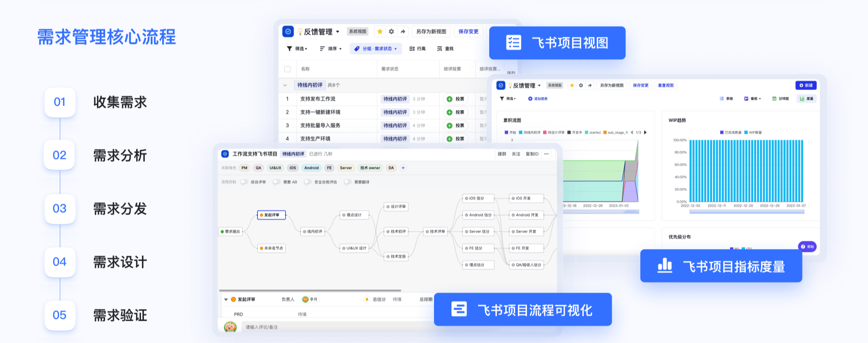Screen dimensions: 868x343
Task: Select the 线内初评 workflow node
Action: pos(313,232)
